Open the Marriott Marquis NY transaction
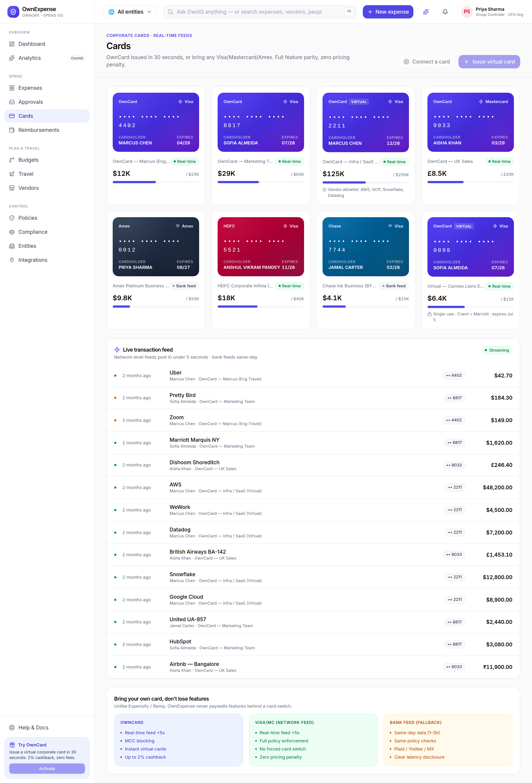Screen dimensions: 532x783 tap(313, 443)
